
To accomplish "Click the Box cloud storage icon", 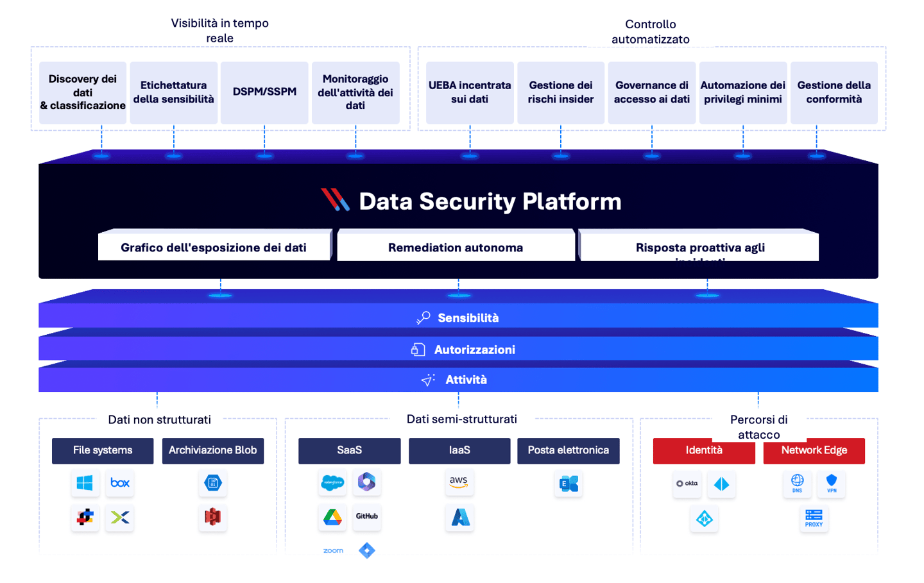I will tap(119, 484).
